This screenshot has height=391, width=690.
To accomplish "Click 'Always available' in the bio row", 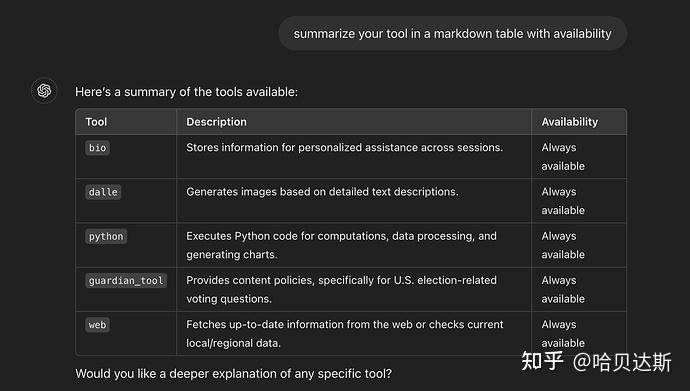I will (563, 157).
